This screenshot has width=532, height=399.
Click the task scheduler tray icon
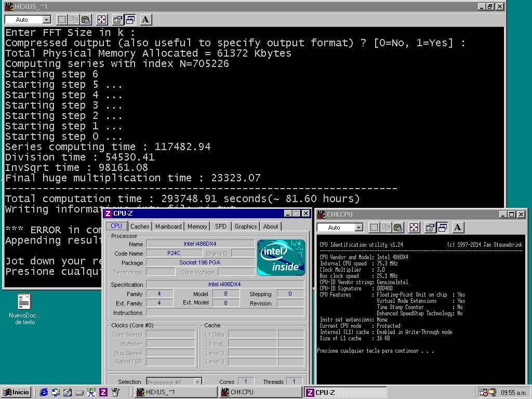484,392
